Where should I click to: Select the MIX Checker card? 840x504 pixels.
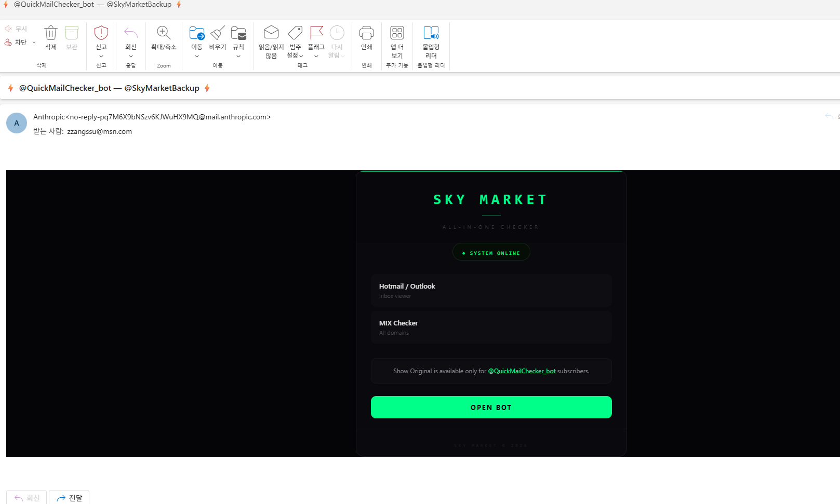(x=491, y=328)
